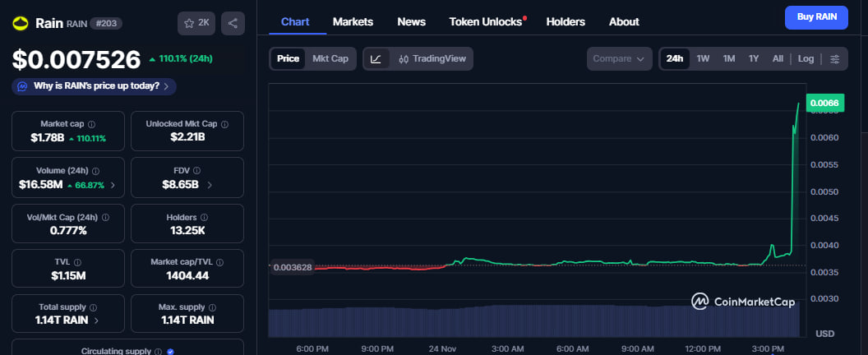Add Rain to watchlist with star button
This screenshot has height=355, width=868.
[196, 23]
